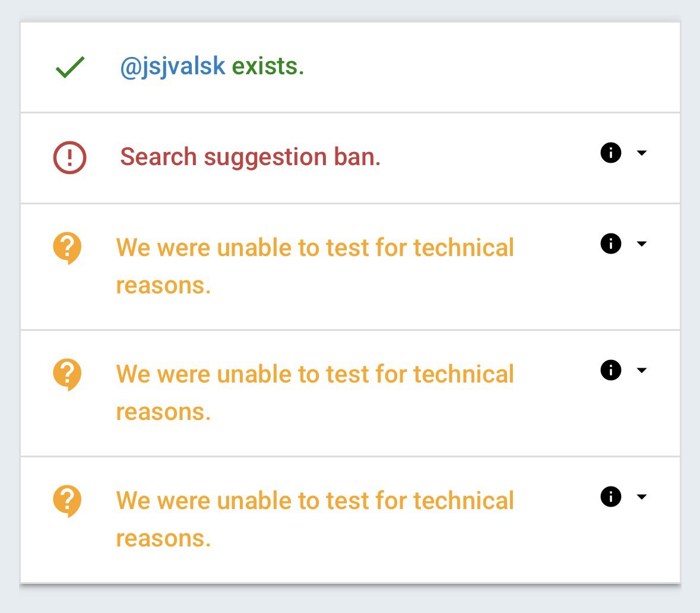The image size is (700, 613).
Task: Expand the Search suggestion ban details arrow
Action: (641, 153)
